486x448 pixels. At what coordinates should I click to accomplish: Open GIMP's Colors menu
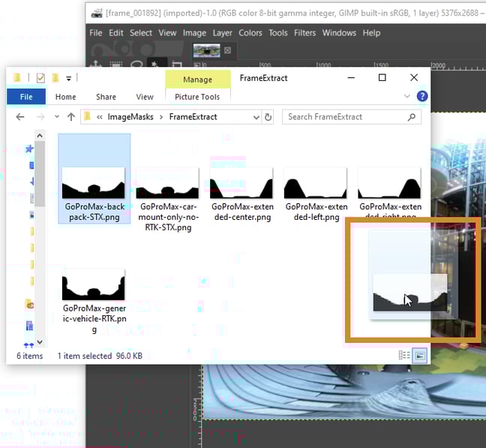point(250,33)
